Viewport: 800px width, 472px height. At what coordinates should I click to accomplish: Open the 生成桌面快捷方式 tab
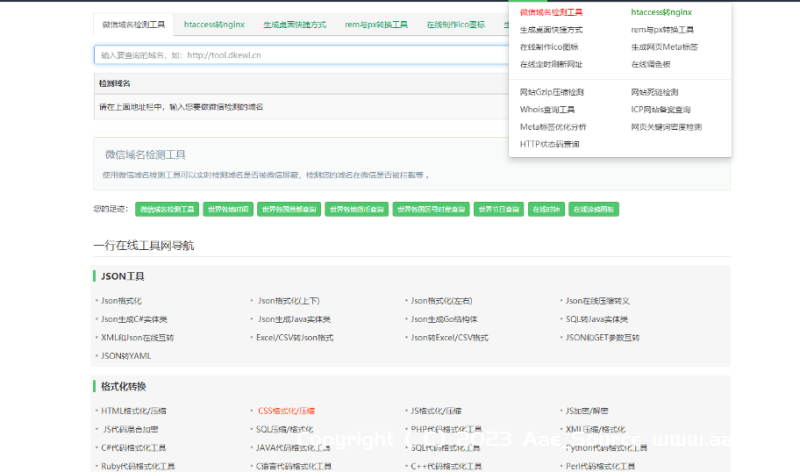pyautogui.click(x=294, y=22)
